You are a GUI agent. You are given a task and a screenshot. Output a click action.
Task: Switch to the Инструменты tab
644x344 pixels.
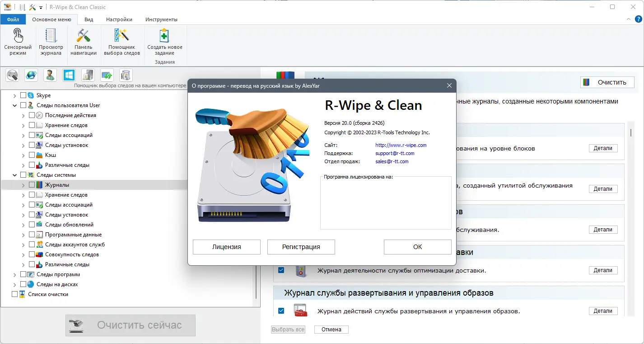[x=161, y=19]
